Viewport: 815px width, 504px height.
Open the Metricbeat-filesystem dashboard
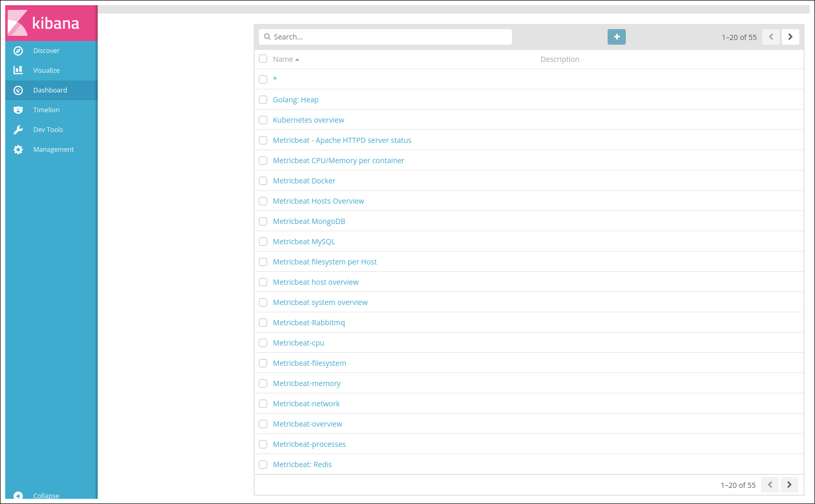[309, 363]
